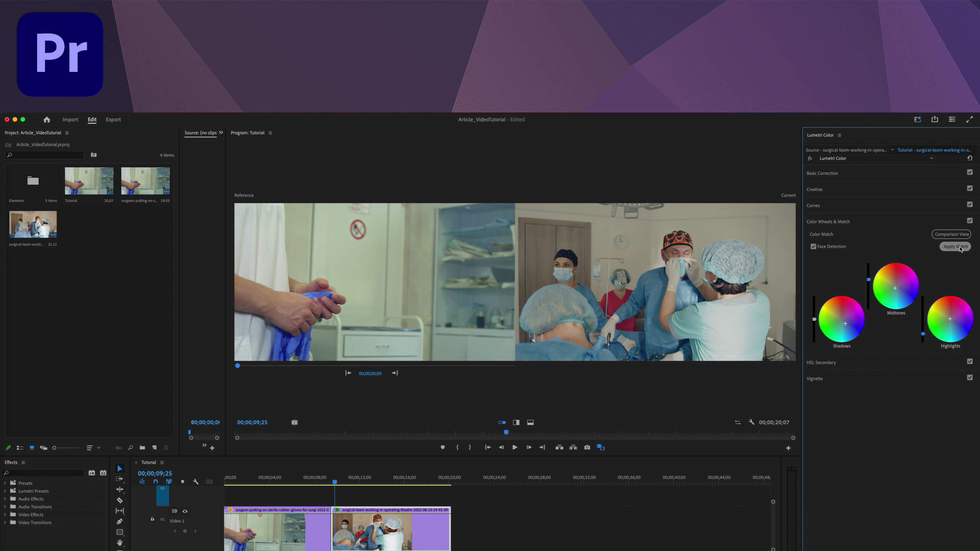Screen dimensions: 980x551
Task: Open the Find icon in the Project panel
Action: (131, 447)
